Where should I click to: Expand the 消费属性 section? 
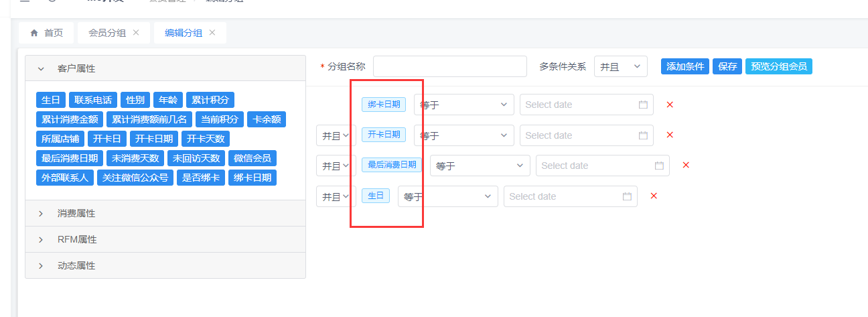41,213
